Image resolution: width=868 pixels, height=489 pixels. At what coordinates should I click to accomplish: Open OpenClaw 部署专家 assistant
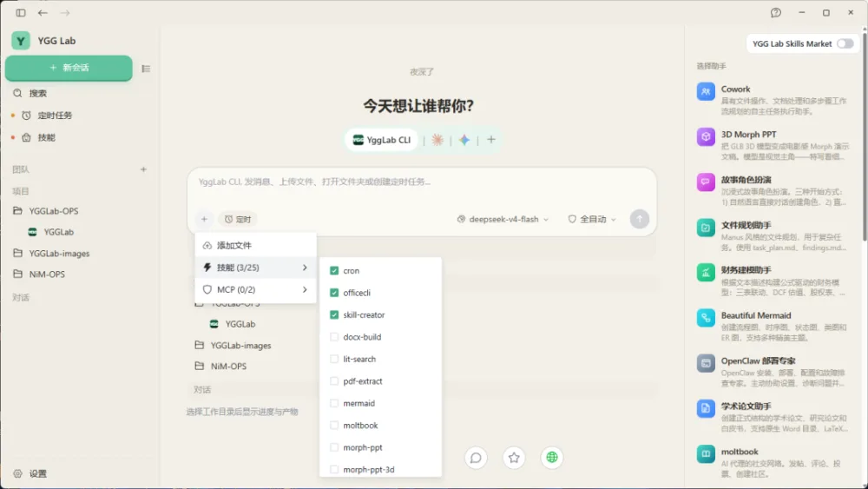(x=773, y=372)
